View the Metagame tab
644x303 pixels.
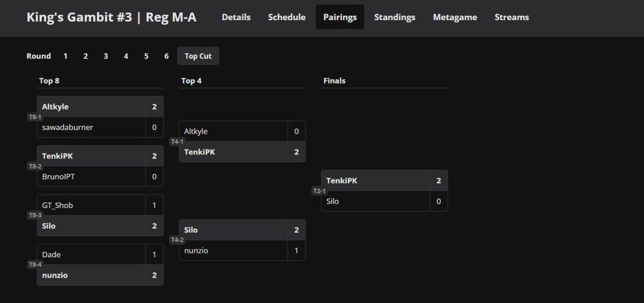[455, 17]
